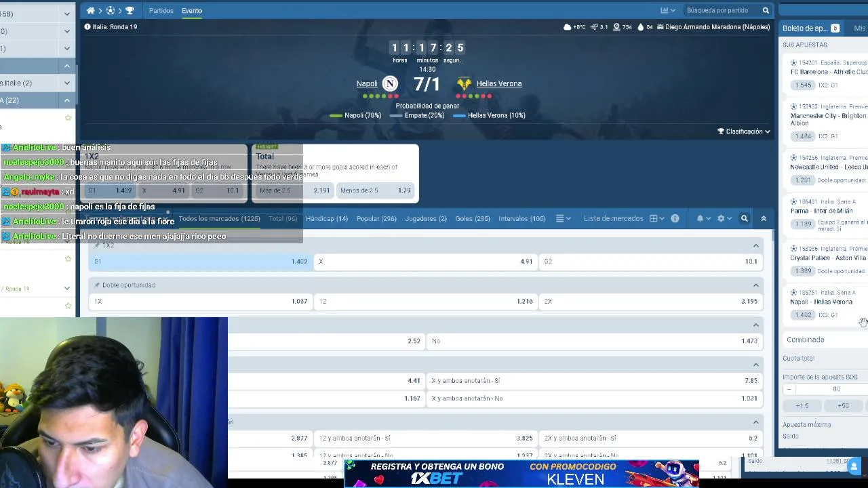Open the Napoli team link

coord(367,84)
